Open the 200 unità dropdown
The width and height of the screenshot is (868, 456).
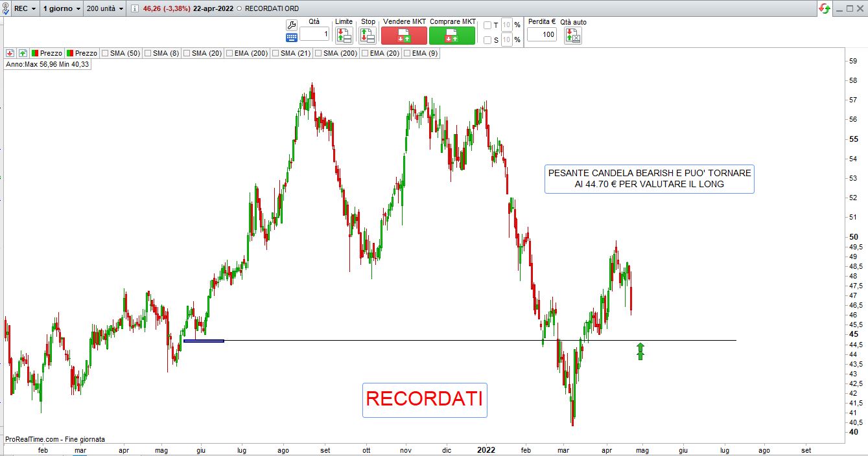(104, 9)
